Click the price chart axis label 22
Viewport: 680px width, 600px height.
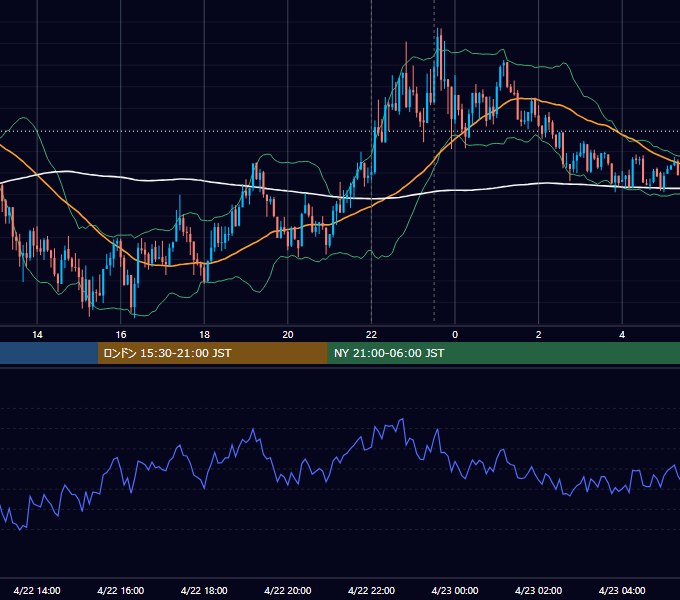coord(371,335)
